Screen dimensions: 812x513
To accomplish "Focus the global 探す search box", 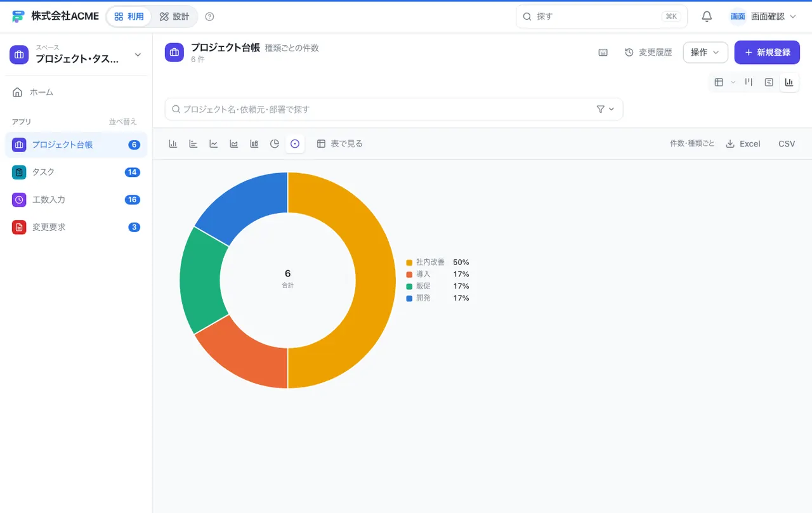I will coord(601,16).
